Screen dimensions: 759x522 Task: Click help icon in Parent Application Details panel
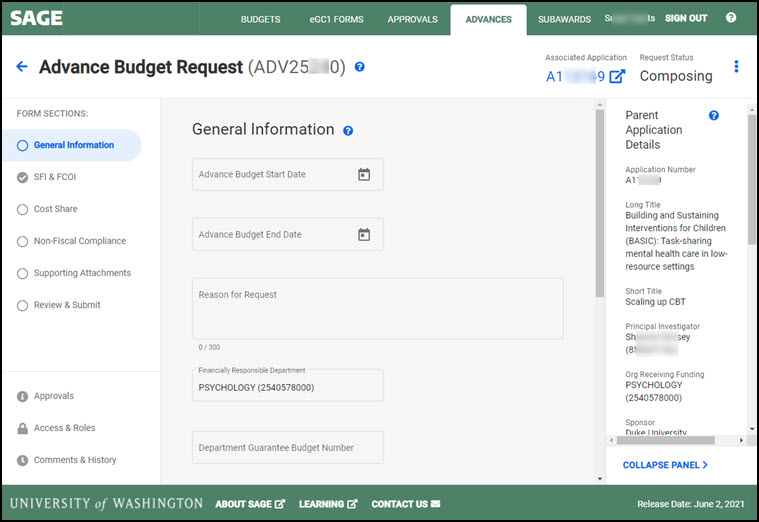[713, 115]
